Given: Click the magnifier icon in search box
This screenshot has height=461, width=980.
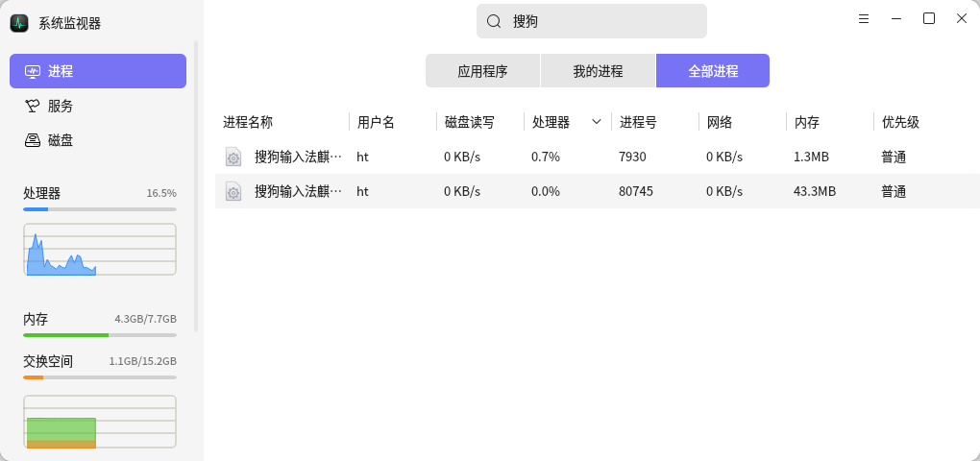Looking at the screenshot, I should coord(494,21).
